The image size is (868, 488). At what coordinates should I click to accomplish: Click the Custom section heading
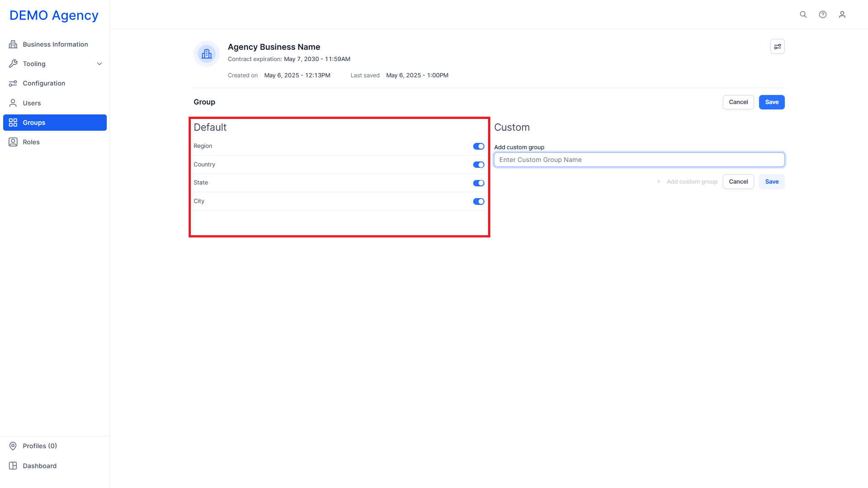coord(512,128)
